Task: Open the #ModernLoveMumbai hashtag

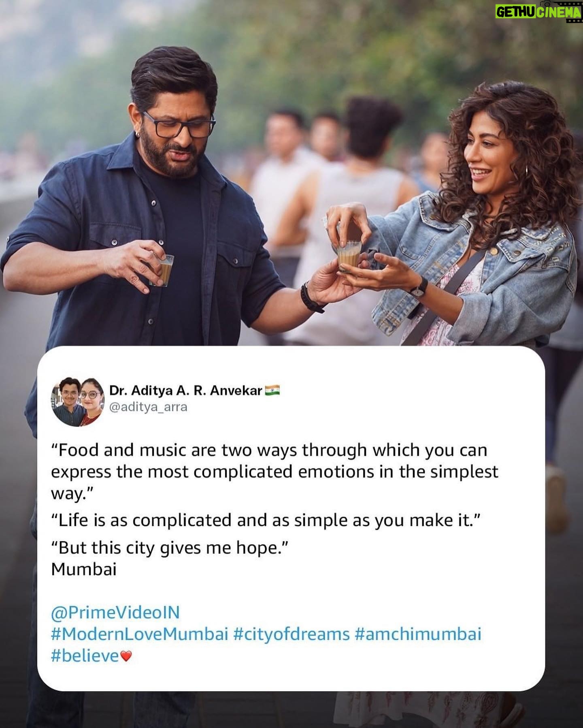Action: [140, 634]
